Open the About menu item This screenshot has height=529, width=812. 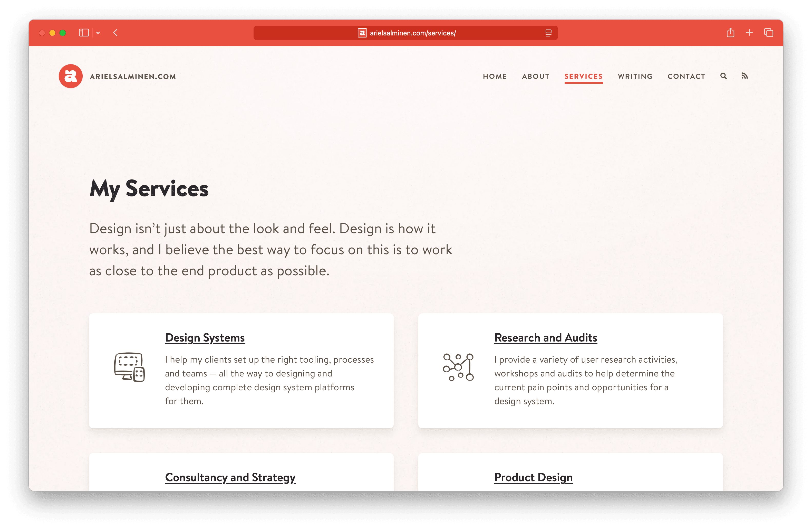coord(536,77)
